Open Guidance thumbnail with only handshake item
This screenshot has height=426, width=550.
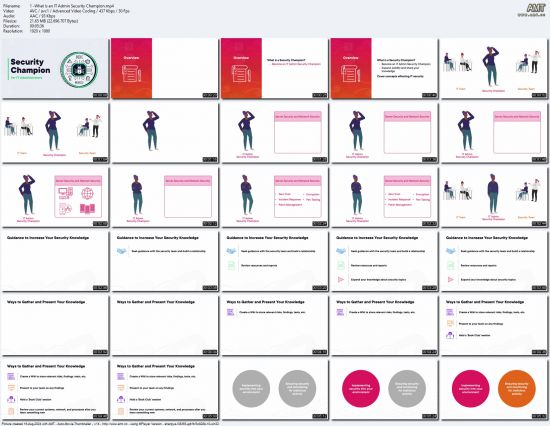point(165,261)
